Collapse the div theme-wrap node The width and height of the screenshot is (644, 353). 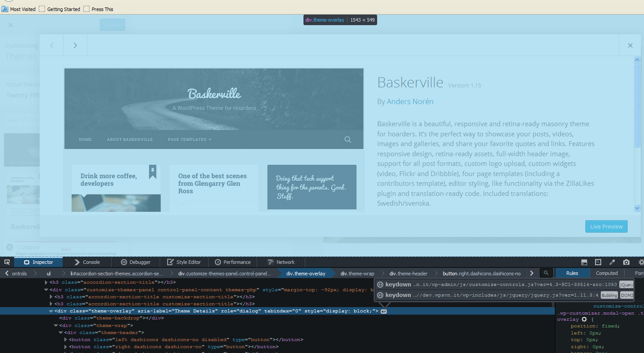point(56,326)
